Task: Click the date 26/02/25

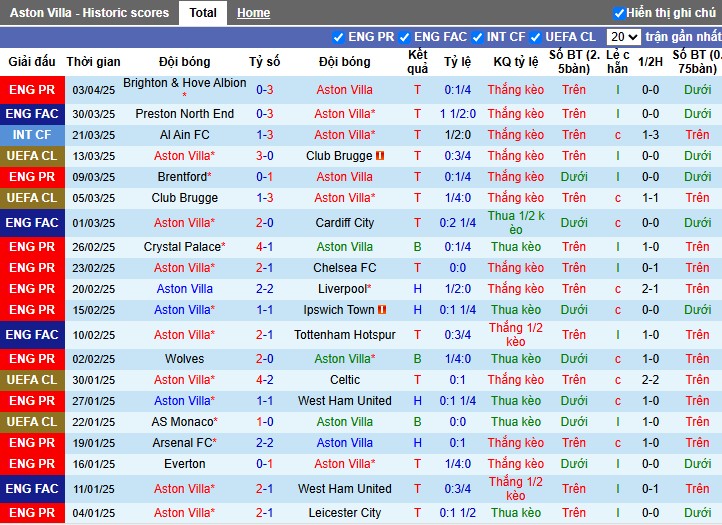Action: pos(93,247)
